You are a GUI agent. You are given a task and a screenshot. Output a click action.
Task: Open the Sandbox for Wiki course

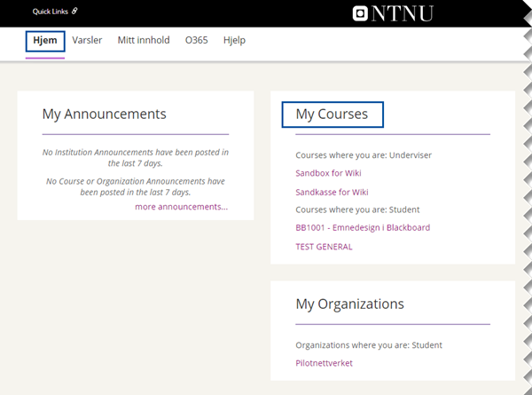[x=328, y=173]
